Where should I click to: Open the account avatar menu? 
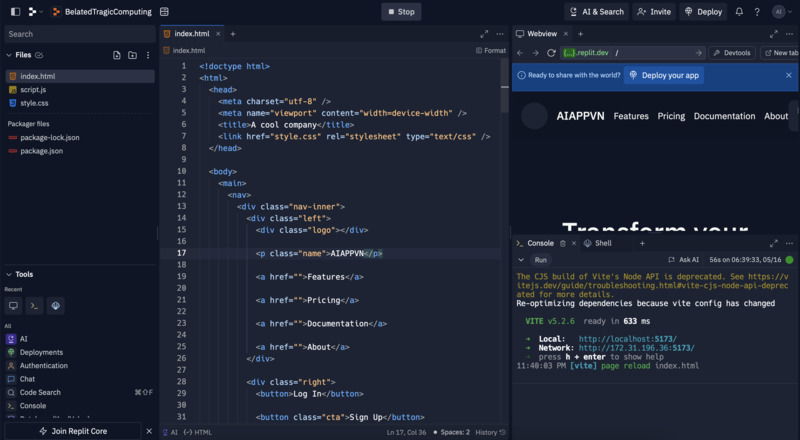coord(782,12)
